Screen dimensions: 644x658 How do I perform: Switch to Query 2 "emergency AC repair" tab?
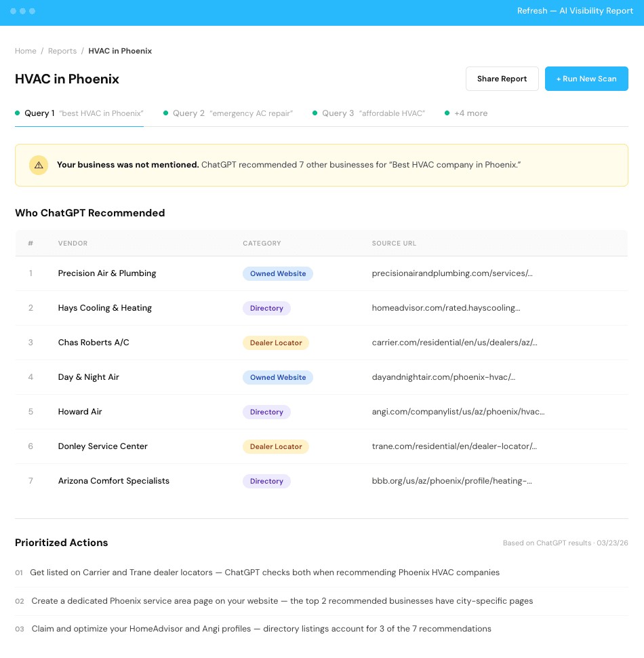point(228,113)
